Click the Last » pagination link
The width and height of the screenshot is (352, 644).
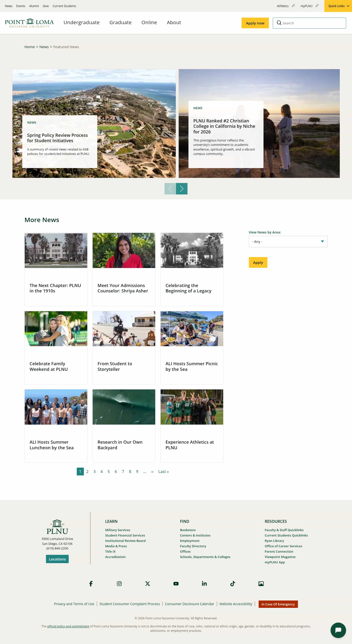click(164, 472)
